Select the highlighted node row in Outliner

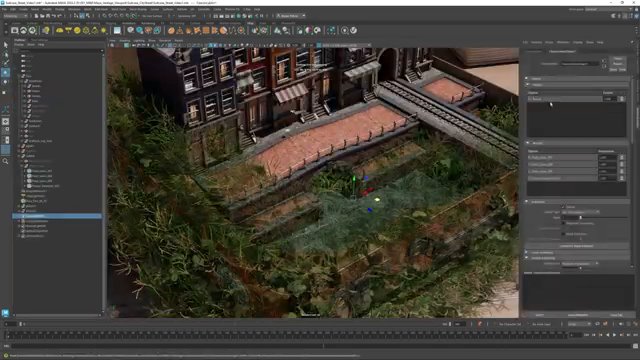57,216
